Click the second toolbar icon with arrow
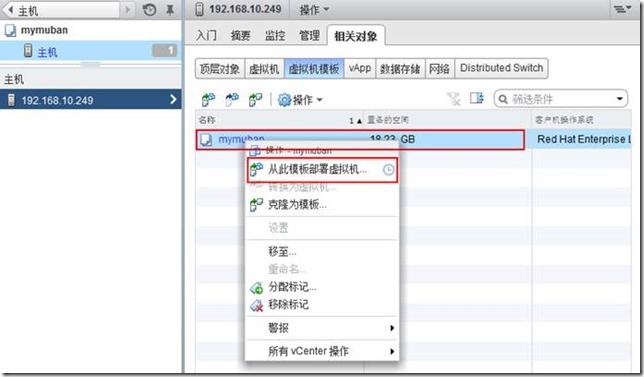This screenshot has width=644, height=377. click(232, 99)
